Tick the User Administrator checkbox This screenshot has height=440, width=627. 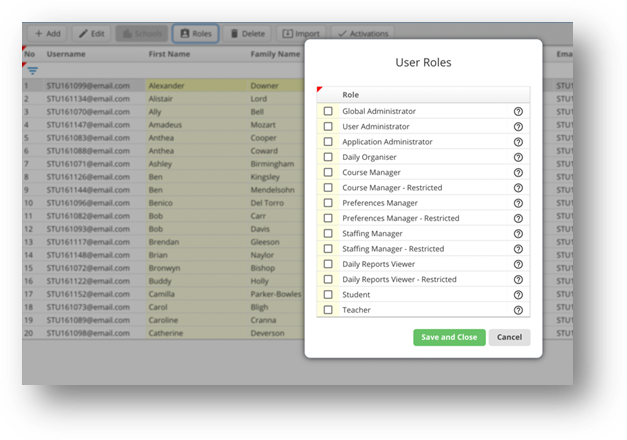pos(328,126)
